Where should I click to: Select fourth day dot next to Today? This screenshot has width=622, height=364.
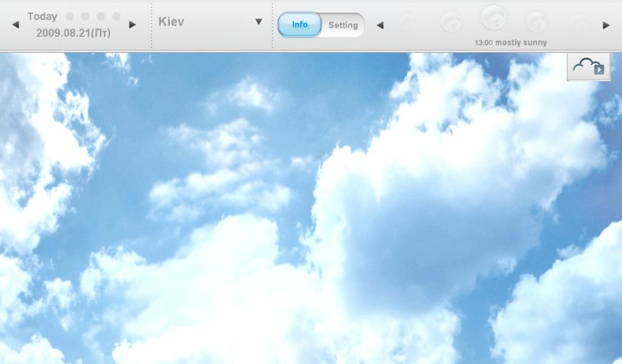coord(116,16)
